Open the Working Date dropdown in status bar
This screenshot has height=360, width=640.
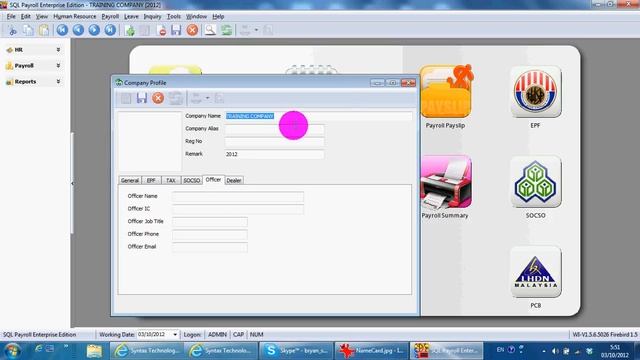(175, 335)
